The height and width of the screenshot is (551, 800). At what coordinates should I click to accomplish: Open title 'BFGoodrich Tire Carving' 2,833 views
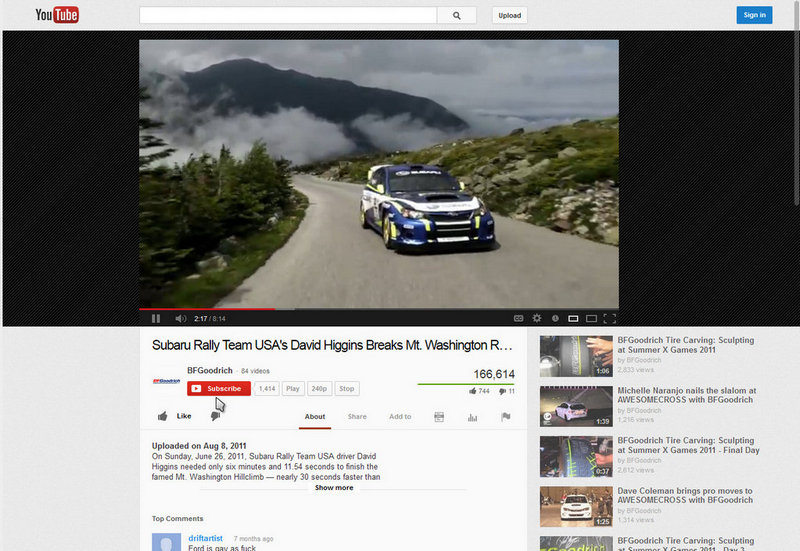point(686,345)
